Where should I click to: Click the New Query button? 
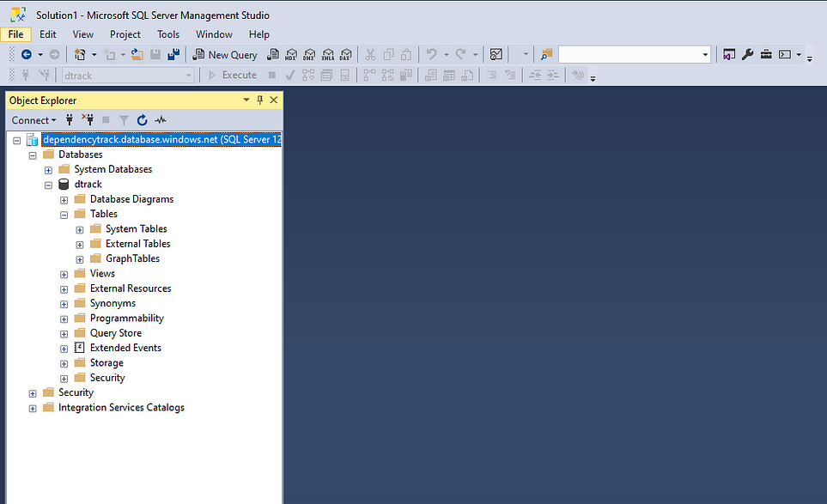pyautogui.click(x=225, y=54)
